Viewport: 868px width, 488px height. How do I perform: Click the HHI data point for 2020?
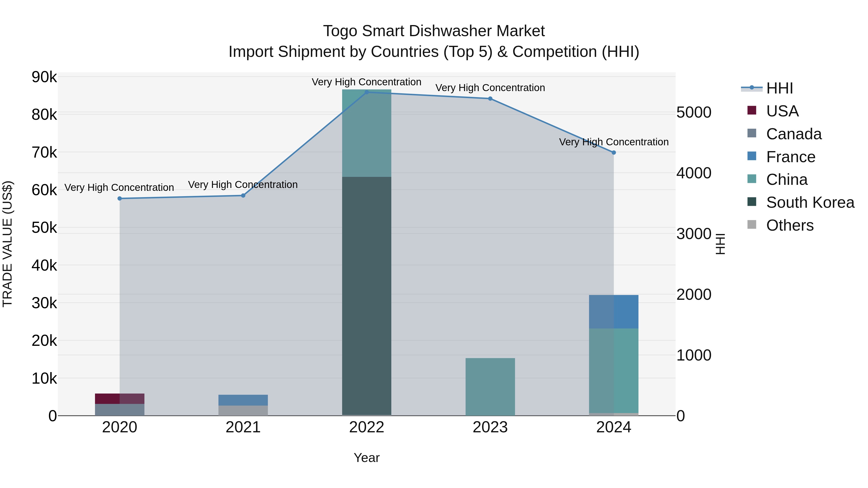click(x=120, y=199)
